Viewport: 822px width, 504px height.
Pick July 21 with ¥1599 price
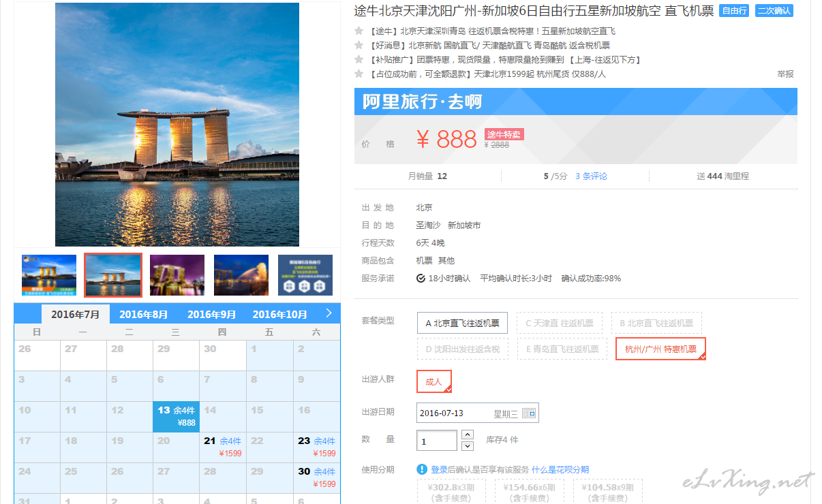pyautogui.click(x=223, y=447)
